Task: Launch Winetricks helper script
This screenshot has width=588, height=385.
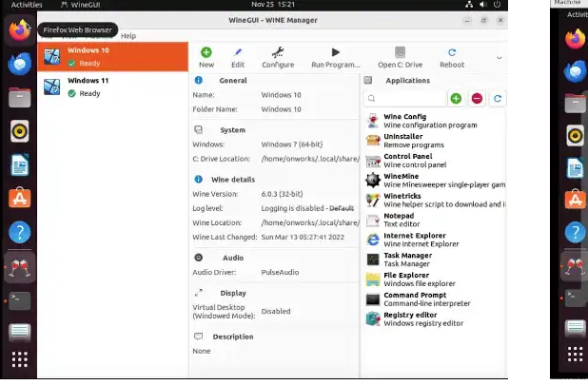Action: click(x=434, y=200)
